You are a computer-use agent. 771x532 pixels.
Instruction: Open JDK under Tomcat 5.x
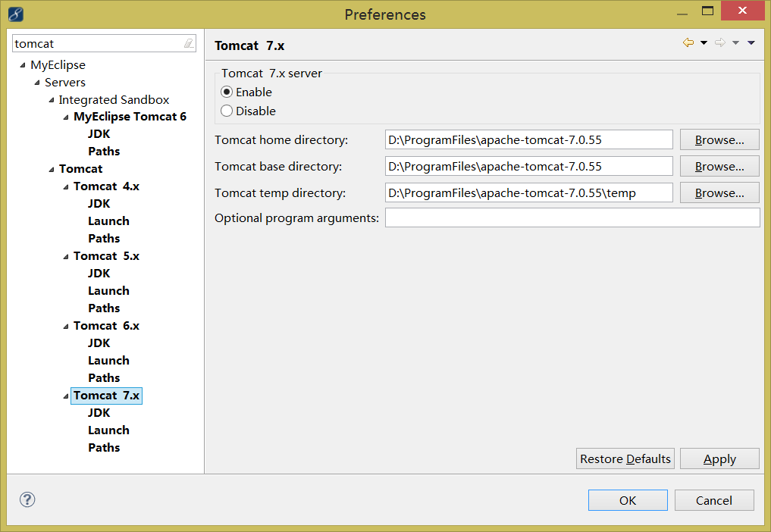click(x=99, y=274)
